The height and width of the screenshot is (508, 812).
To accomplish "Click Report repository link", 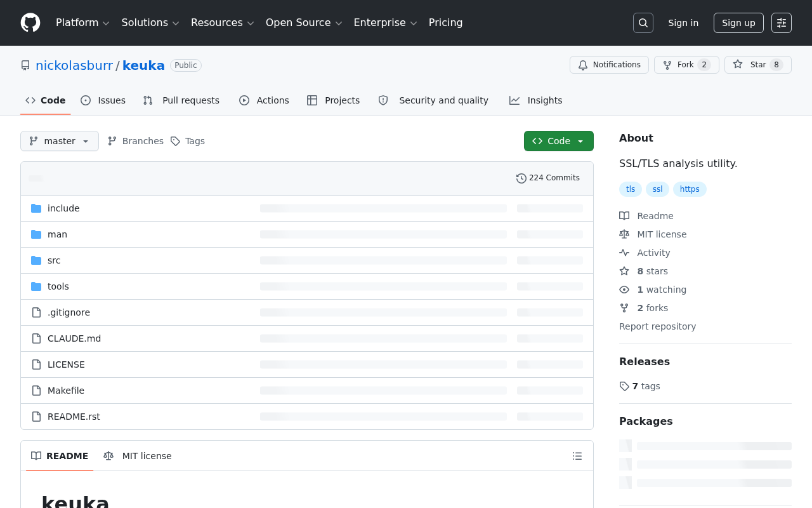I will click(x=657, y=326).
